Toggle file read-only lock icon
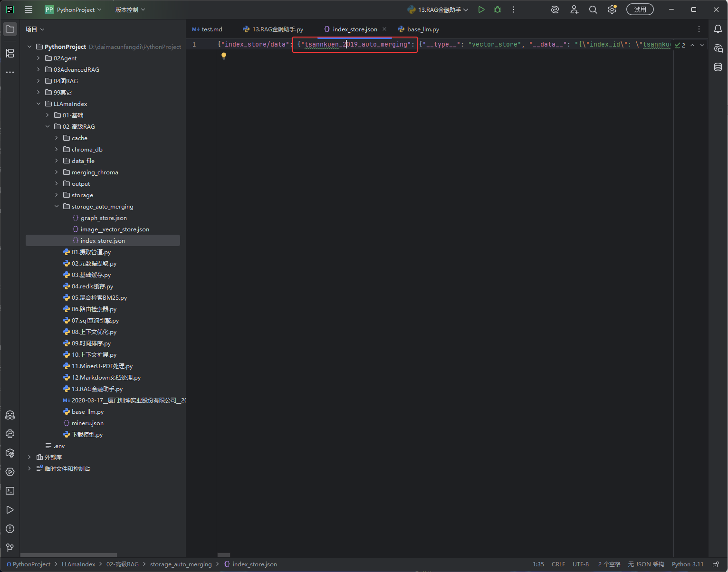 (x=716, y=564)
